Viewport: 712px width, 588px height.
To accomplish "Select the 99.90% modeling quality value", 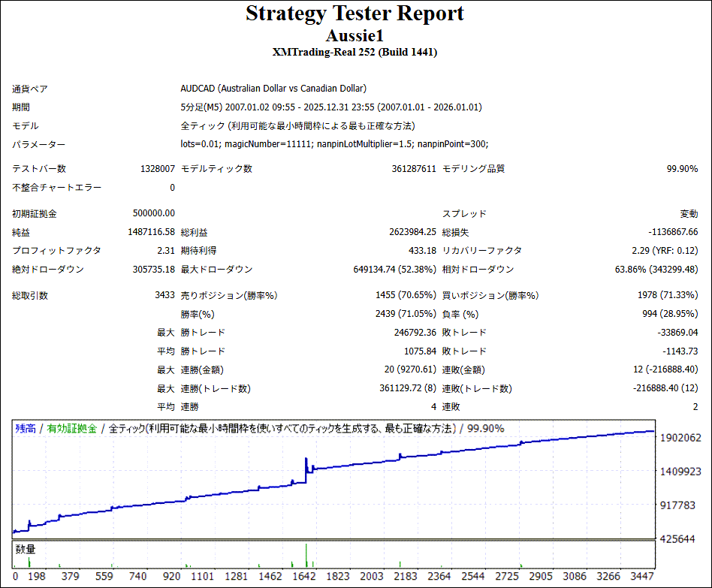I will tap(682, 169).
